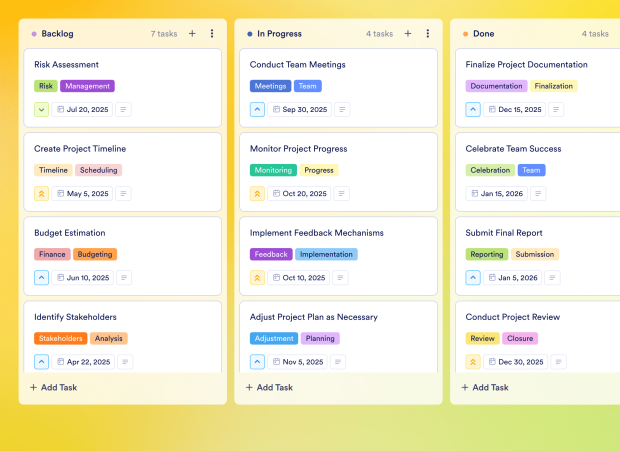Open the Conduct Project Review card title

coord(512,317)
